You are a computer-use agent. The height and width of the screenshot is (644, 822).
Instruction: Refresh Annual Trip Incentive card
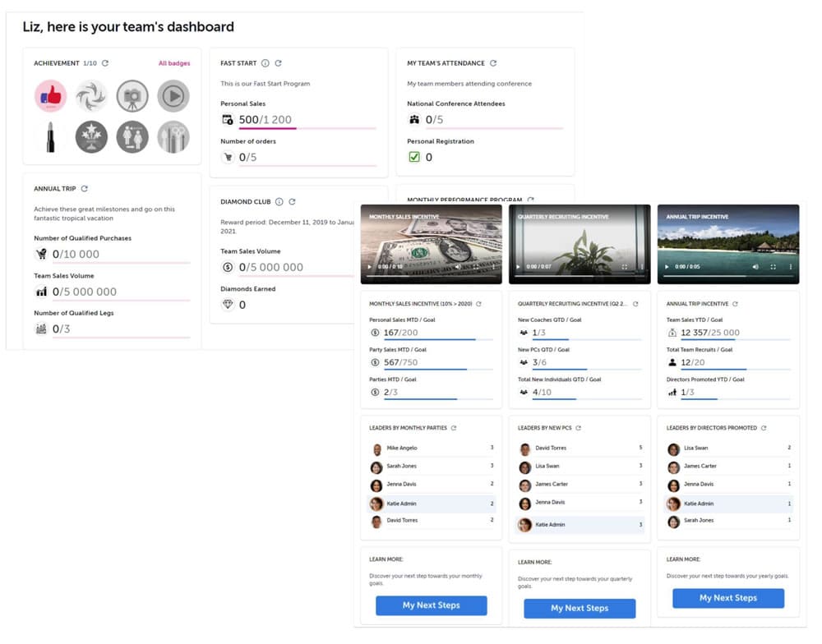tap(735, 304)
